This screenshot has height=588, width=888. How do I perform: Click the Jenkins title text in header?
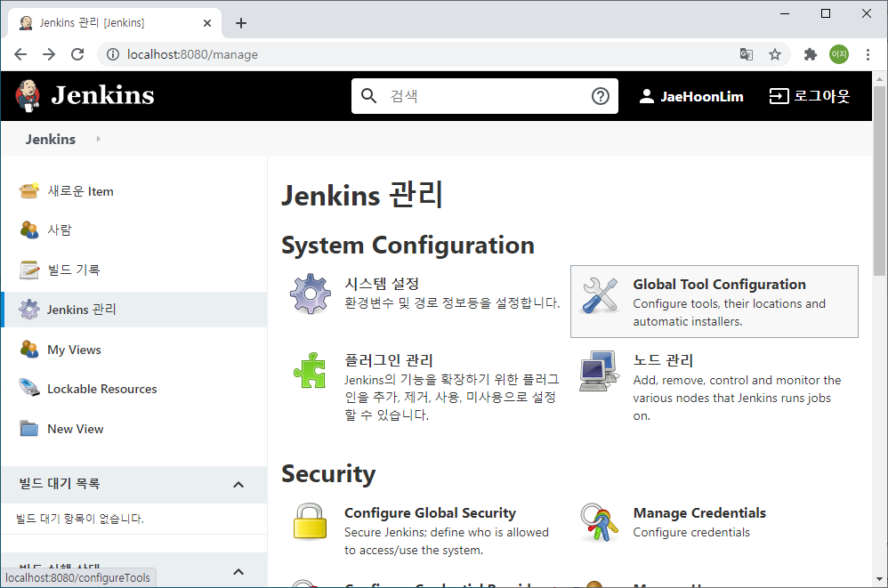point(102,95)
